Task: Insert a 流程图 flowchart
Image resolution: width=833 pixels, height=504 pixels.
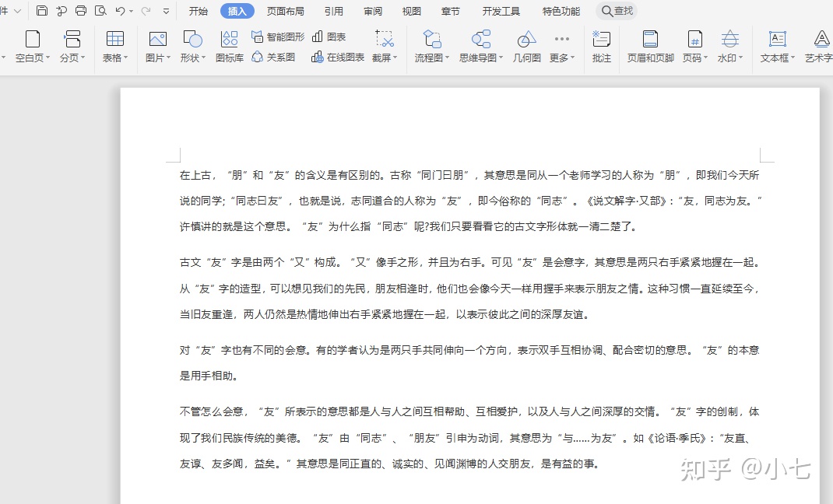Action: coord(430,47)
